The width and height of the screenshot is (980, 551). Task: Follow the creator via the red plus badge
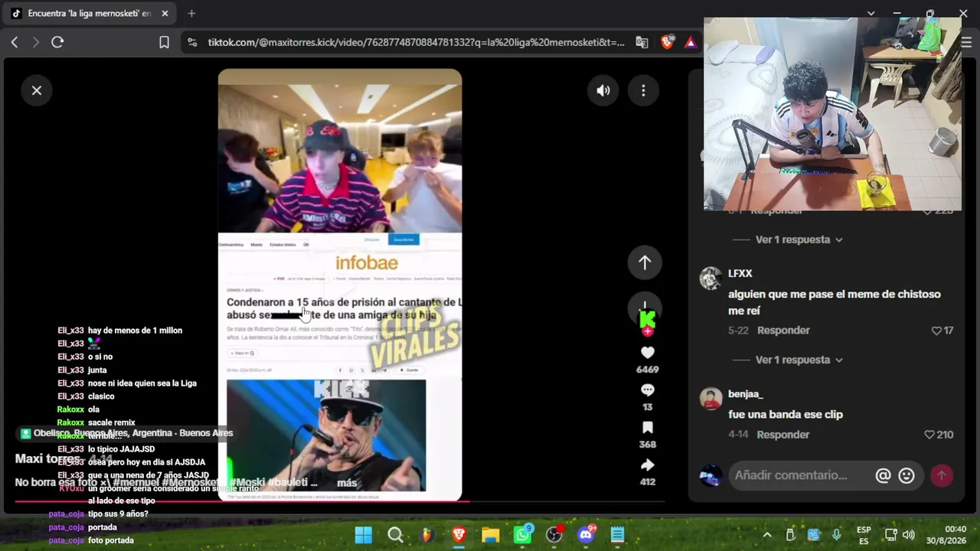[x=648, y=331]
